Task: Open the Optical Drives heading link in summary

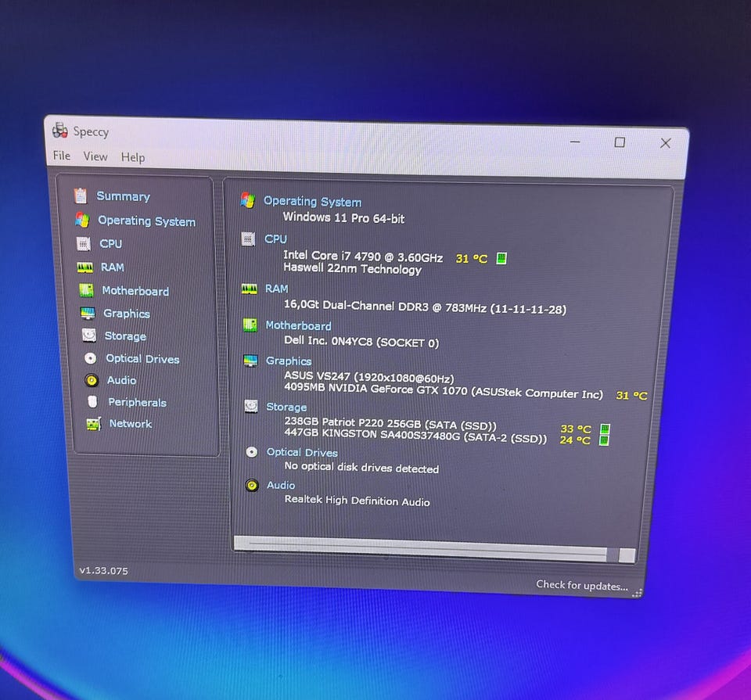Action: 302,453
